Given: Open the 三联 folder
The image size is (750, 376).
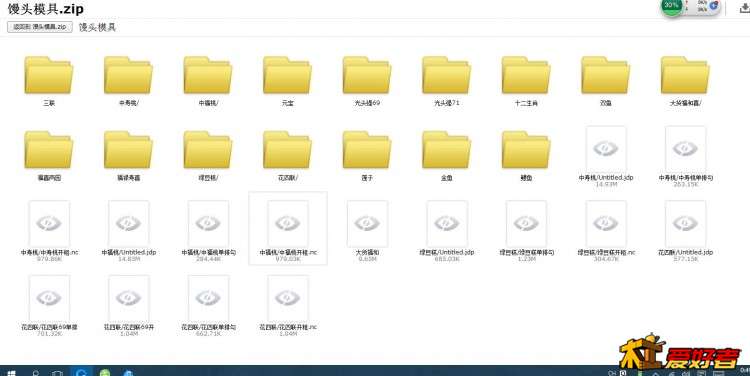Looking at the screenshot, I should coord(48,75).
